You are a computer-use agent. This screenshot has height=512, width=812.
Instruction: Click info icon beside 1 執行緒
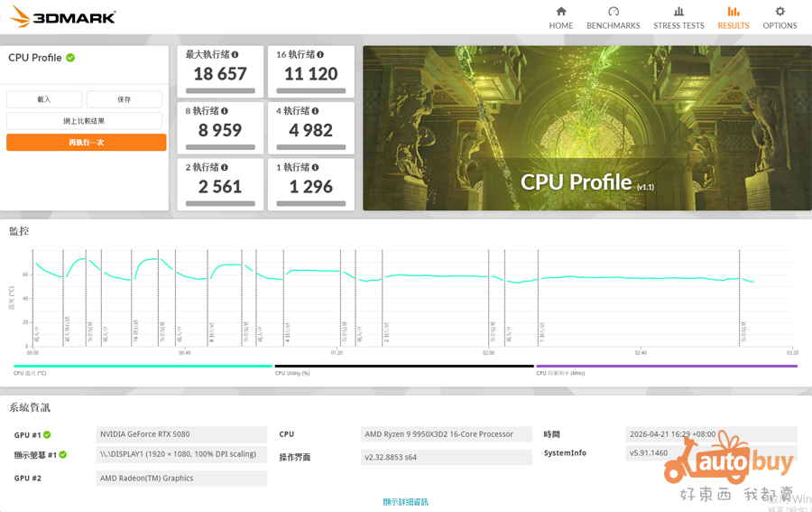315,167
